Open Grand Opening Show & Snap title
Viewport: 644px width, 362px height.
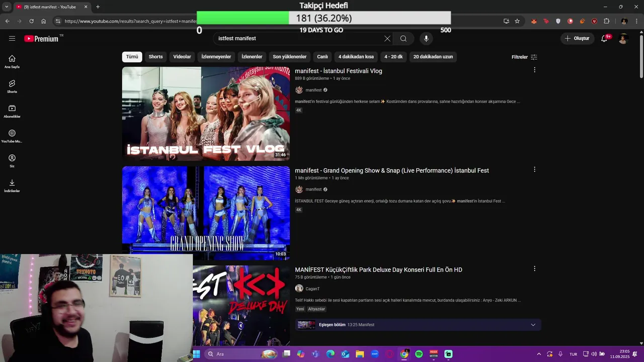392,170
